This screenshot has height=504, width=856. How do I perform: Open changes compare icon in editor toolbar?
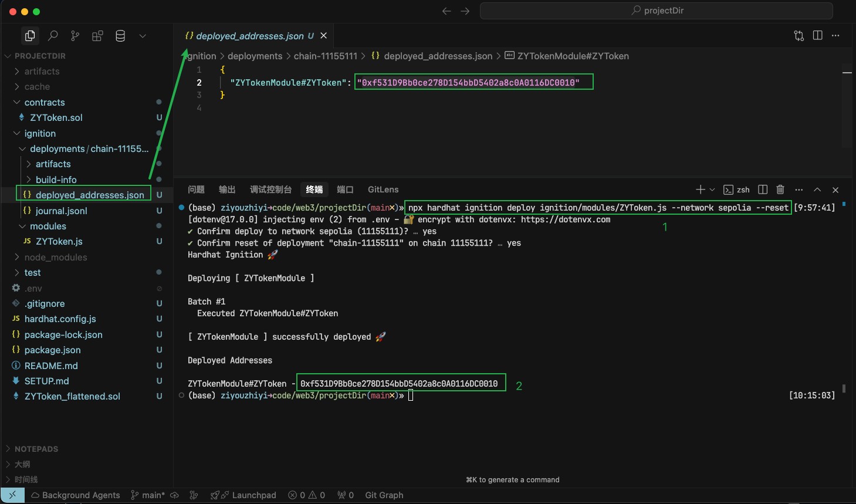point(799,36)
